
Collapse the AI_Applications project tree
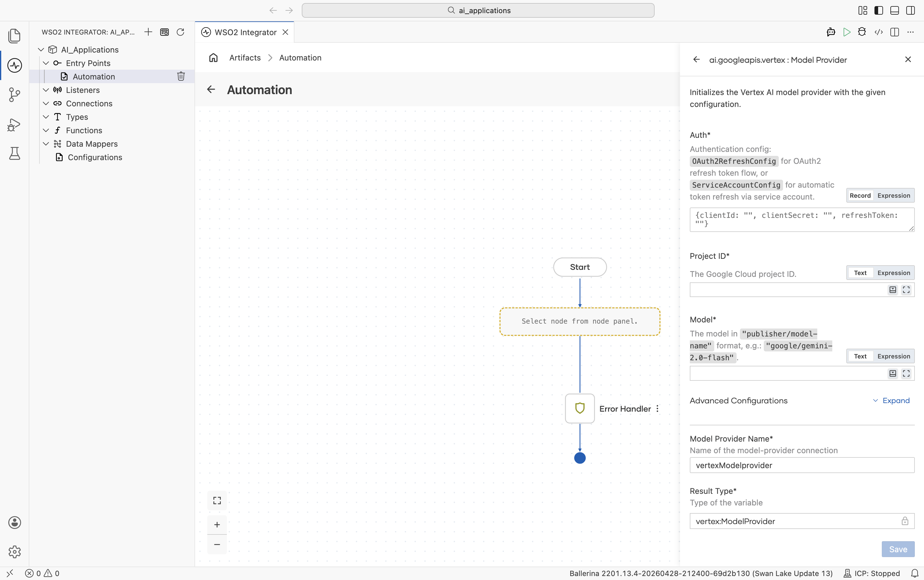(x=41, y=50)
